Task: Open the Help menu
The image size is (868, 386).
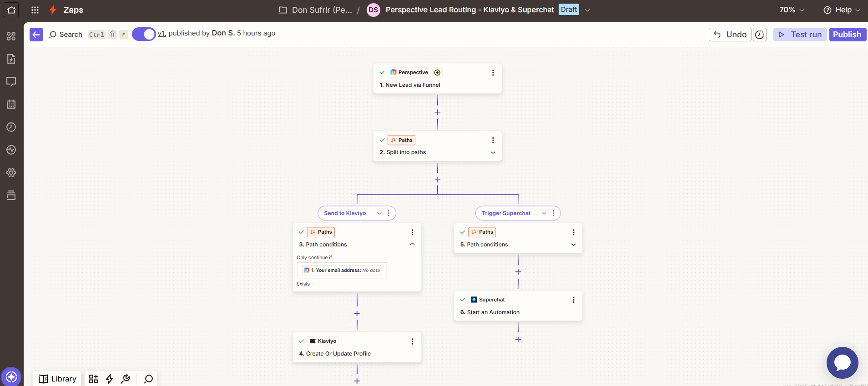Action: pos(842,10)
